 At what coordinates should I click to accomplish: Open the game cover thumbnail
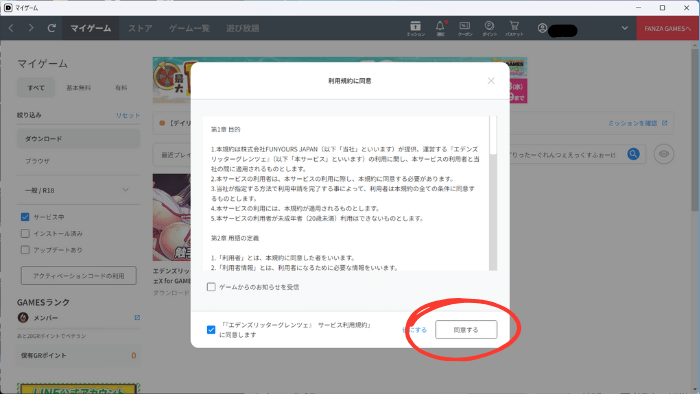coord(171,217)
